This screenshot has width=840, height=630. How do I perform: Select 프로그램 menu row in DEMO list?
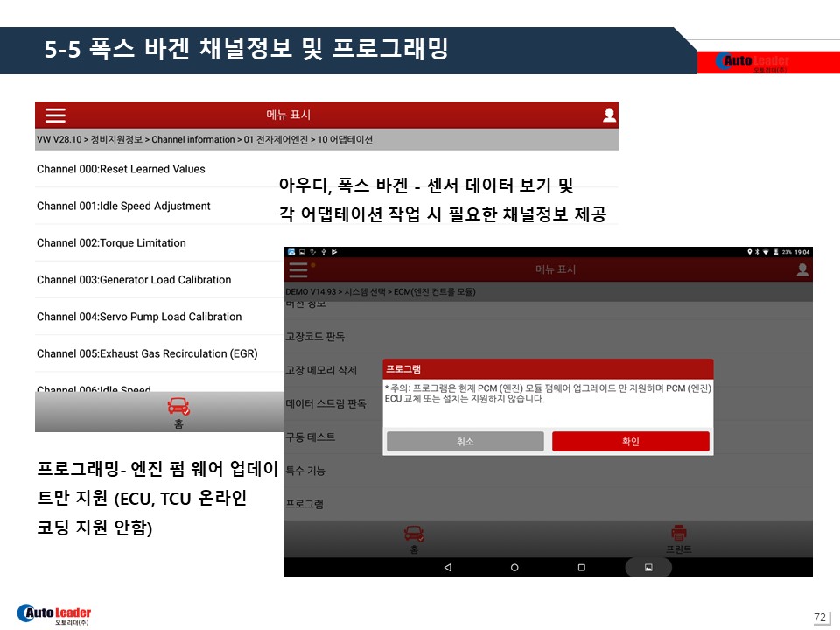tap(548, 504)
